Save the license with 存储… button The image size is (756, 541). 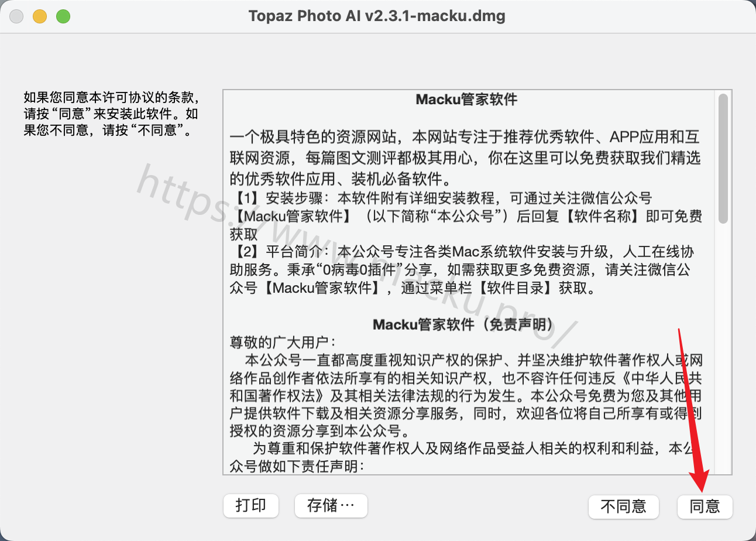point(331,505)
